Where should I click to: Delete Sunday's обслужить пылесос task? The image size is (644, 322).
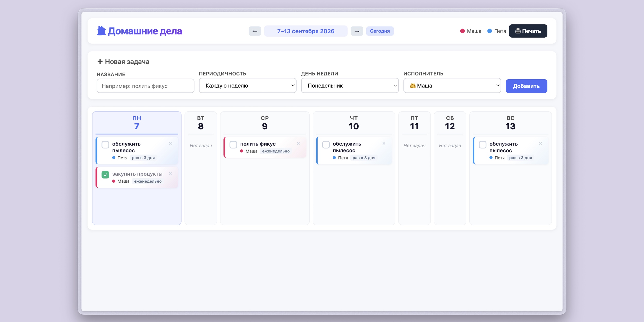[x=540, y=143]
